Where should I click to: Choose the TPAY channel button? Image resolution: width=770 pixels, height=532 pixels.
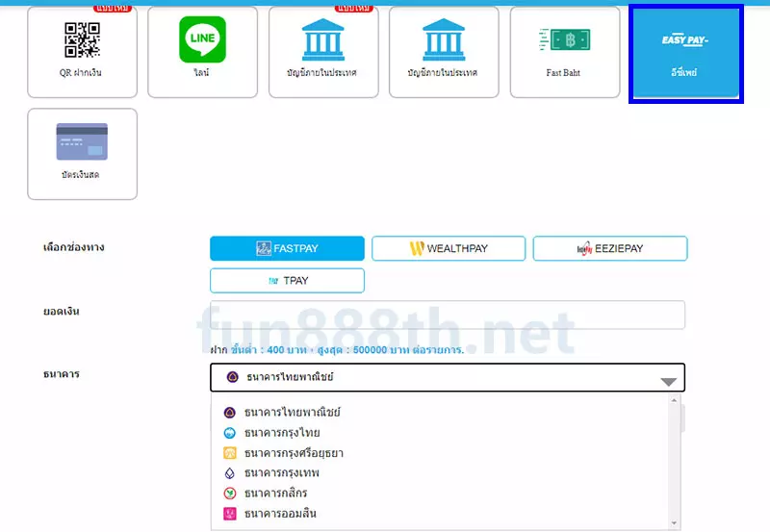tap(287, 280)
